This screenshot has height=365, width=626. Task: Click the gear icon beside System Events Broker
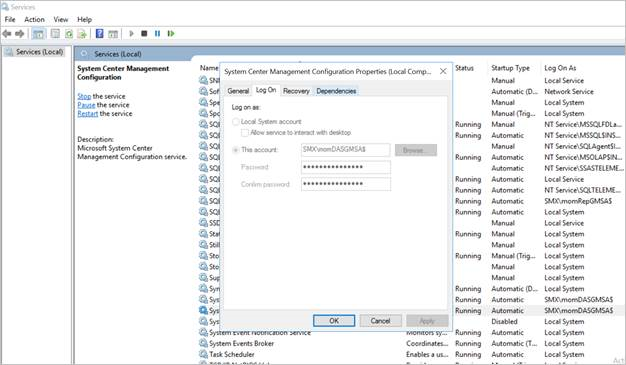[x=203, y=343]
